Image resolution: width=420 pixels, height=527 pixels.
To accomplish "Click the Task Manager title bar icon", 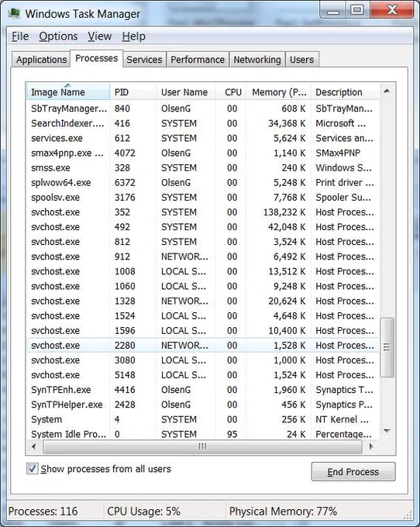I will (14, 13).
